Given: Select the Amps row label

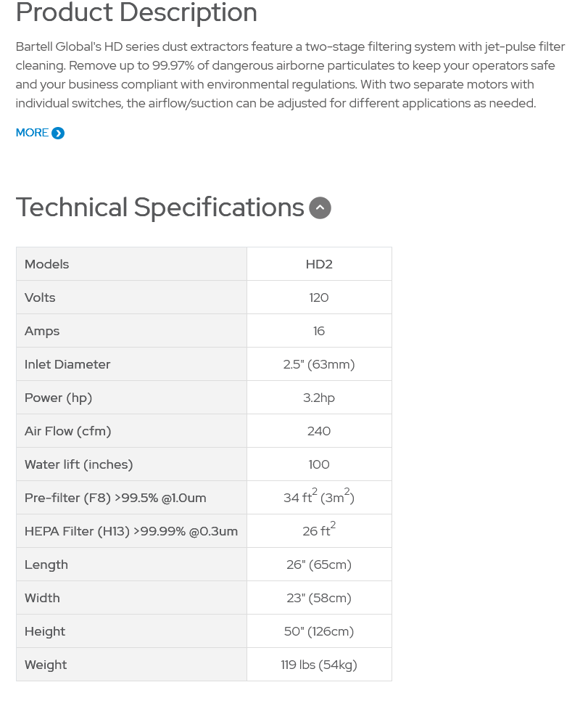Looking at the screenshot, I should [42, 332].
